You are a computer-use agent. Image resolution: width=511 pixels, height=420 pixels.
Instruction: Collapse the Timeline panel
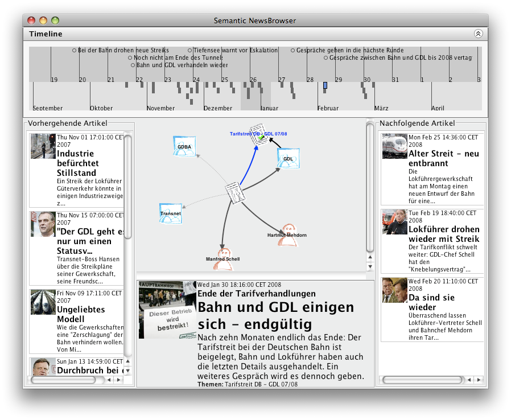[478, 34]
